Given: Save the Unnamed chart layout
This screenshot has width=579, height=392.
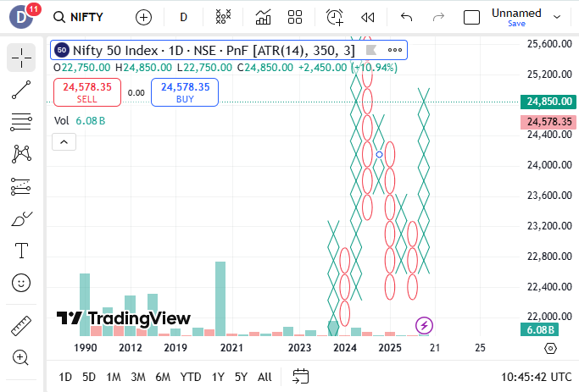Looking at the screenshot, I should point(516,24).
